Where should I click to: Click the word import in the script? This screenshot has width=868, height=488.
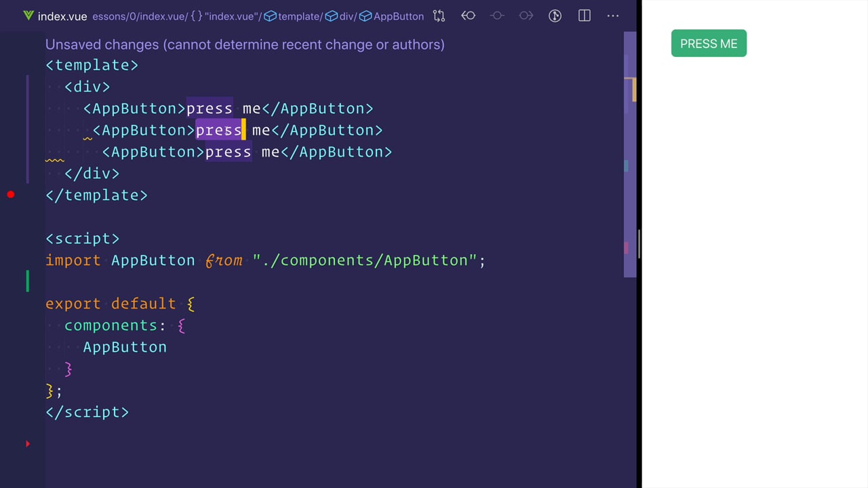(73, 260)
